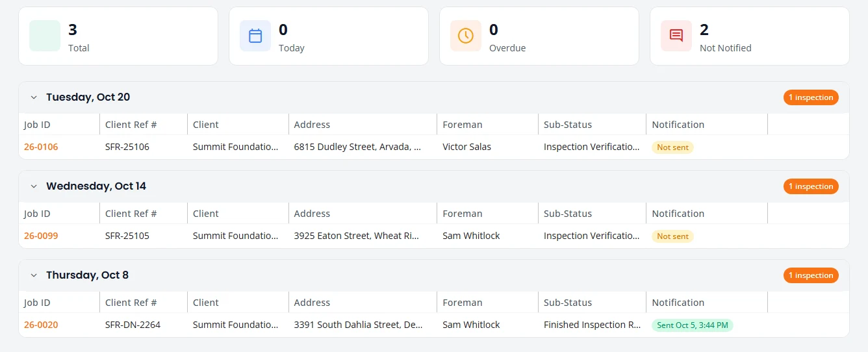Click Not sent badge for job 26-0106
This screenshot has height=352, width=868.
672,147
